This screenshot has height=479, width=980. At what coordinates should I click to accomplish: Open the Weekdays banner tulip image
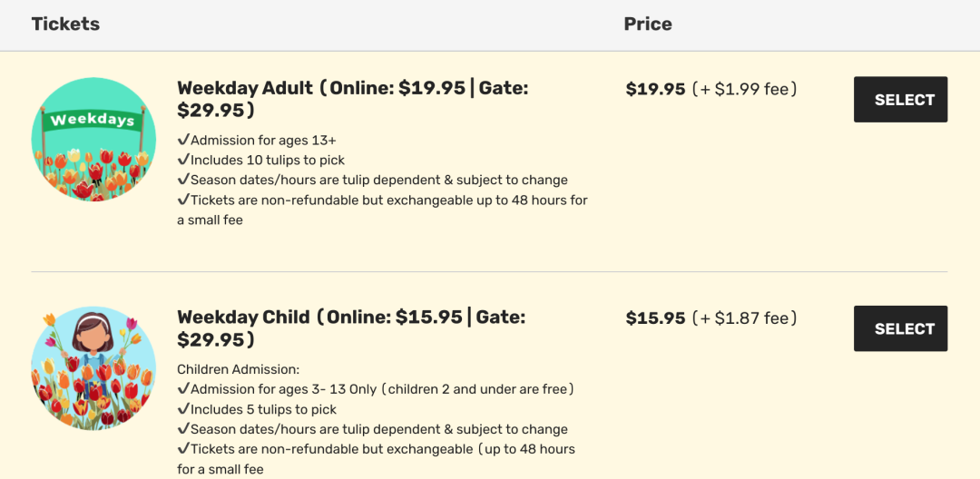click(x=93, y=140)
